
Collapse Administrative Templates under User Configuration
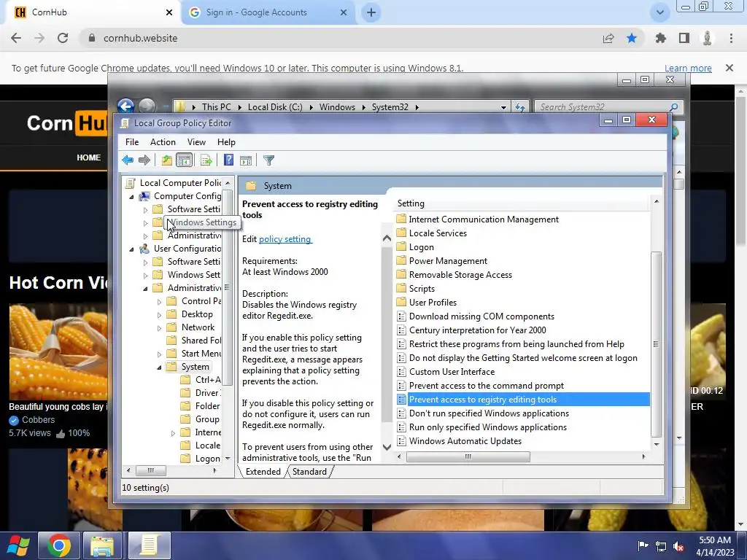point(145,288)
